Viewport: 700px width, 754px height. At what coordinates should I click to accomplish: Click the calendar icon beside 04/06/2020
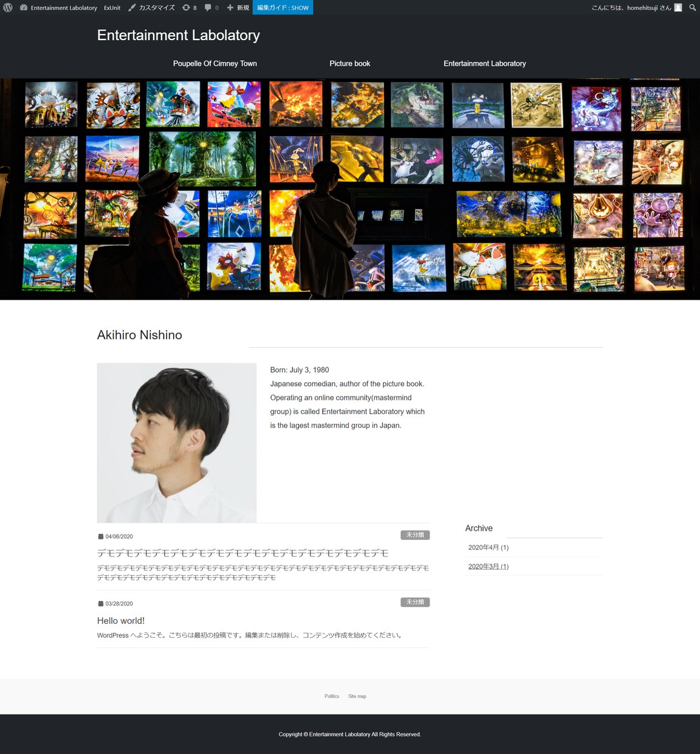pos(101,536)
